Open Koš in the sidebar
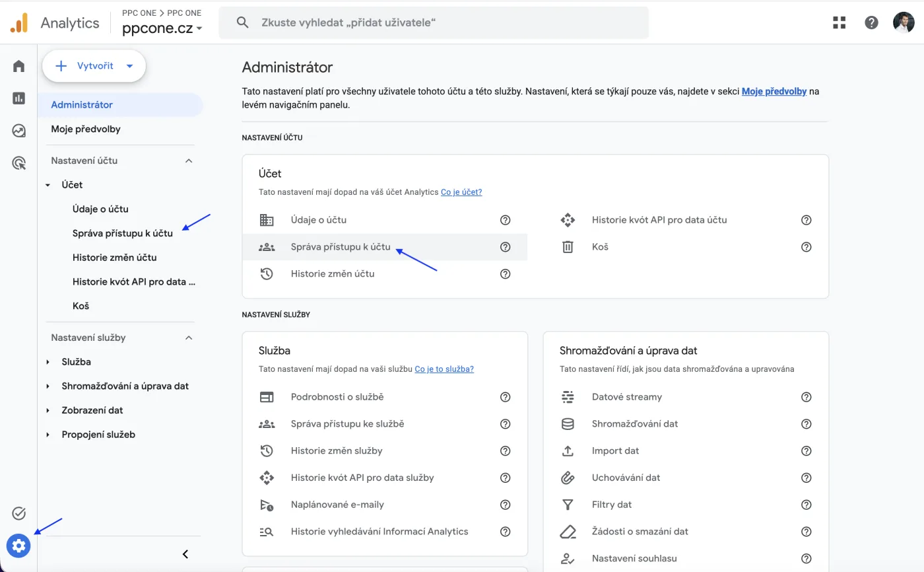Image resolution: width=924 pixels, height=572 pixels. coord(81,306)
